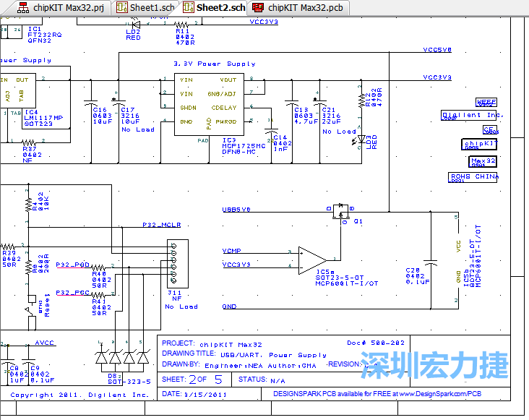The width and height of the screenshot is (529, 420).
Task: Select the Q1 MOSFET transistor symbol
Action: coord(340,213)
